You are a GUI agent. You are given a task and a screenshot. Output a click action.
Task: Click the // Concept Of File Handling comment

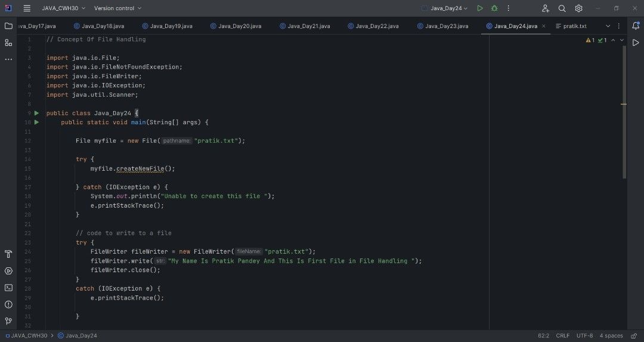click(x=96, y=39)
